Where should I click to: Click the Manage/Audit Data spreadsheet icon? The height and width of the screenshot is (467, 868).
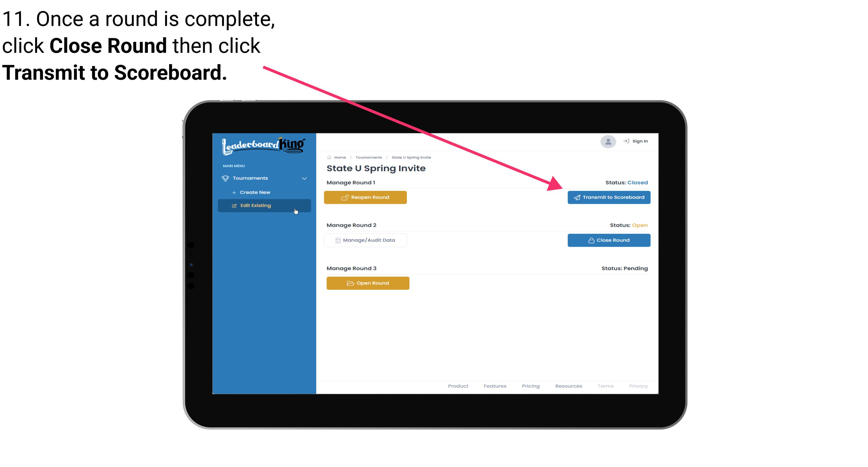click(x=336, y=240)
